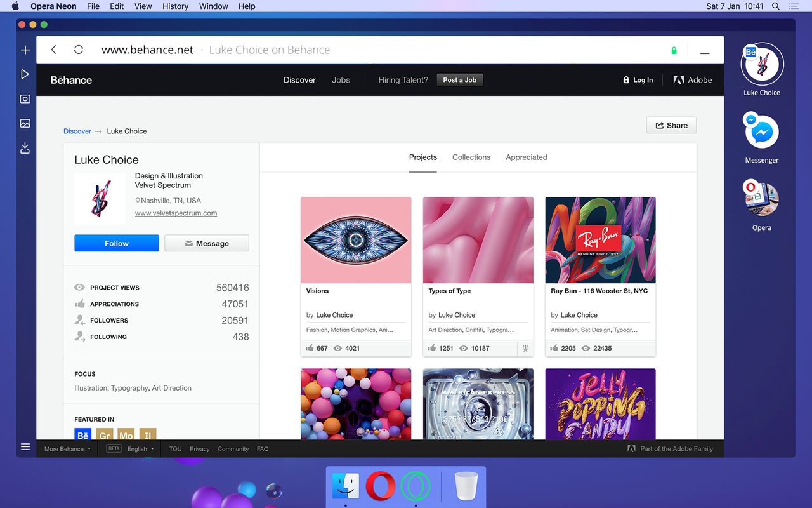Open downloads using the download icon

[25, 147]
